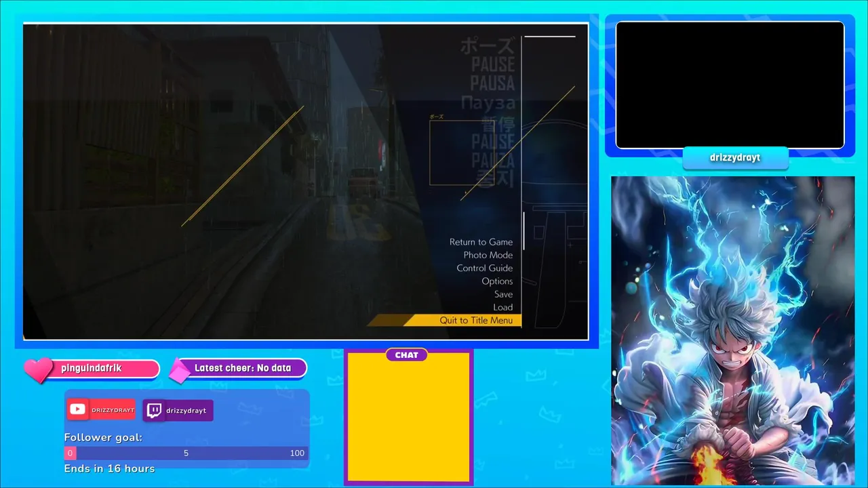
Task: Open Options in the pause menu
Action: click(497, 281)
